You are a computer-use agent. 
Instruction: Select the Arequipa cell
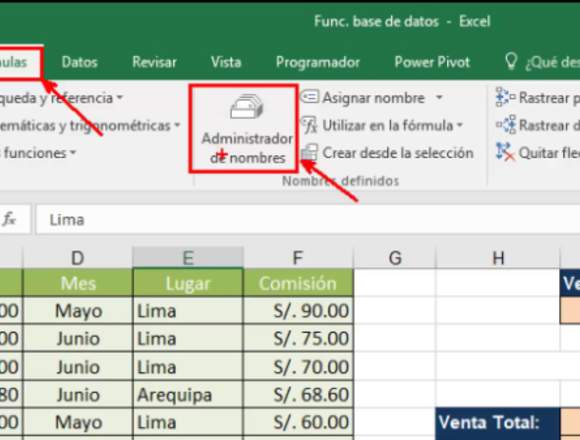(188, 395)
